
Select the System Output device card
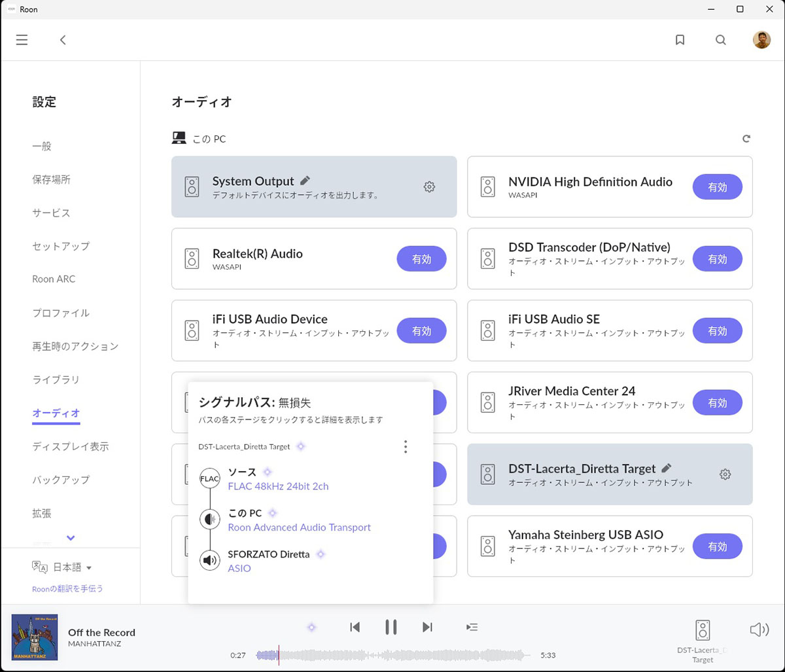314,187
